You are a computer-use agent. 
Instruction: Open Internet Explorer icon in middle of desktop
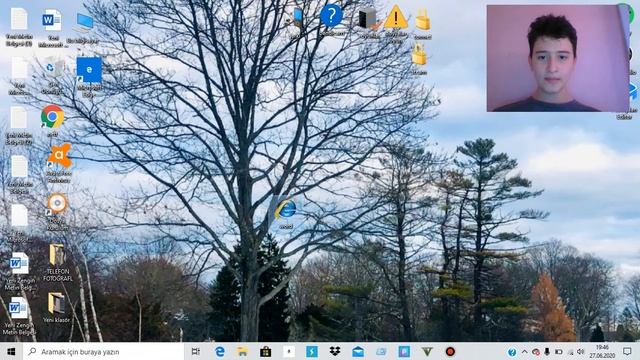[286, 209]
